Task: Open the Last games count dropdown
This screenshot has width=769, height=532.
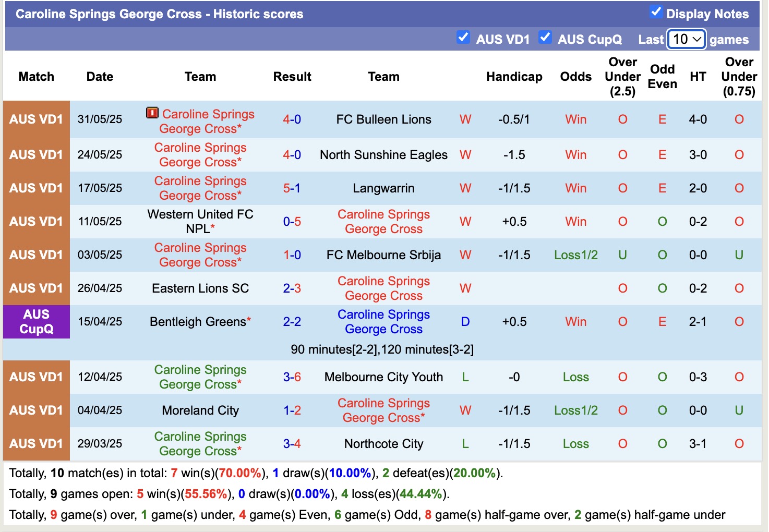Action: [x=686, y=39]
